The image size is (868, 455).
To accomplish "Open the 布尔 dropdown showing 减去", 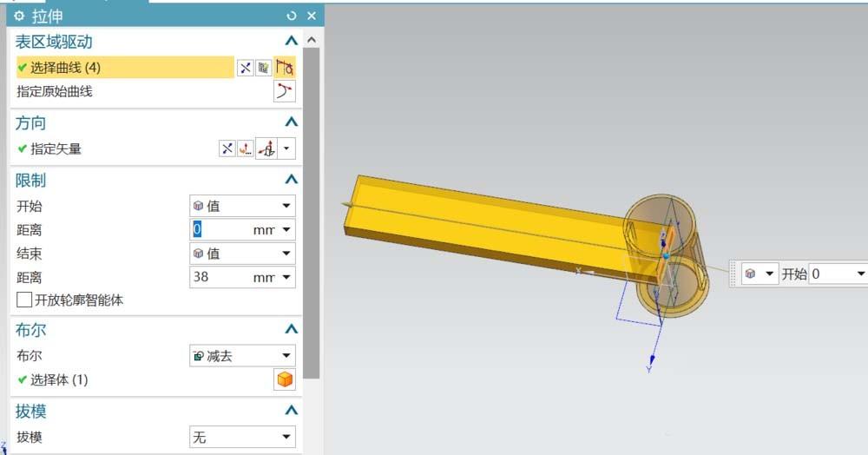I will [x=242, y=356].
